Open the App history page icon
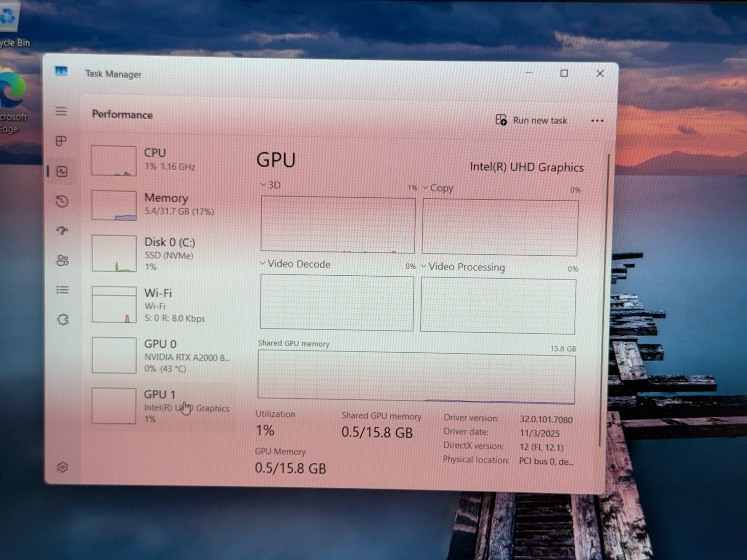Viewport: 747px width, 560px height. click(x=62, y=201)
